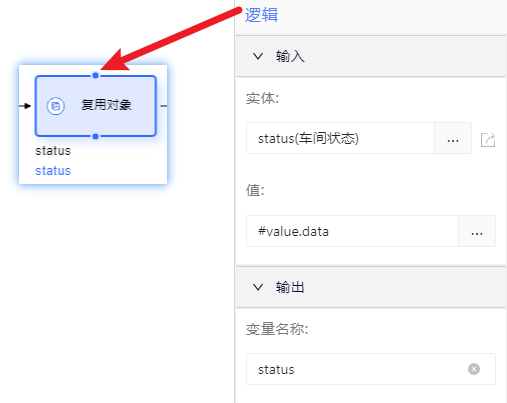Click the black status label under node
Screen dimensions: 507x403
tap(53, 151)
